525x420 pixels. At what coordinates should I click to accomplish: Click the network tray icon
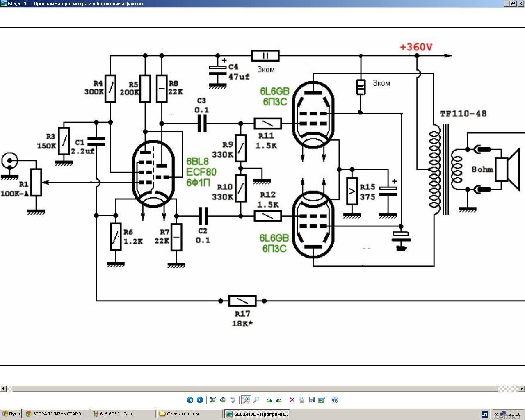pos(504,414)
